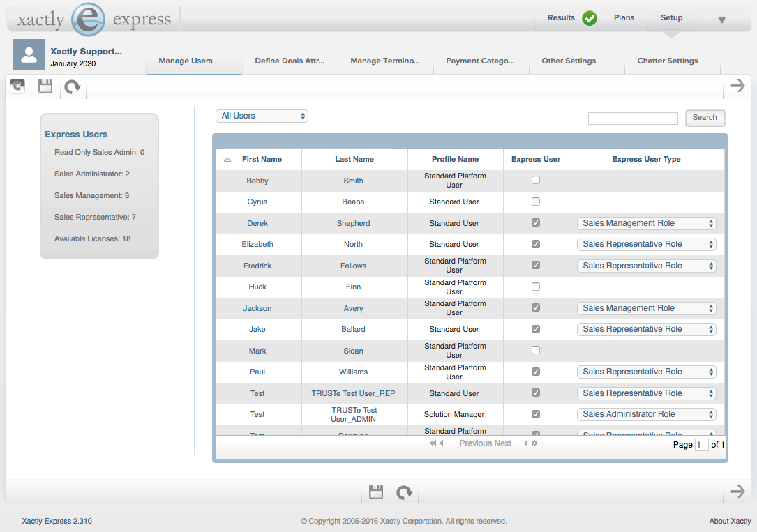757x532 pixels.
Task: Click single left page arrow
Action: pyautogui.click(x=441, y=443)
